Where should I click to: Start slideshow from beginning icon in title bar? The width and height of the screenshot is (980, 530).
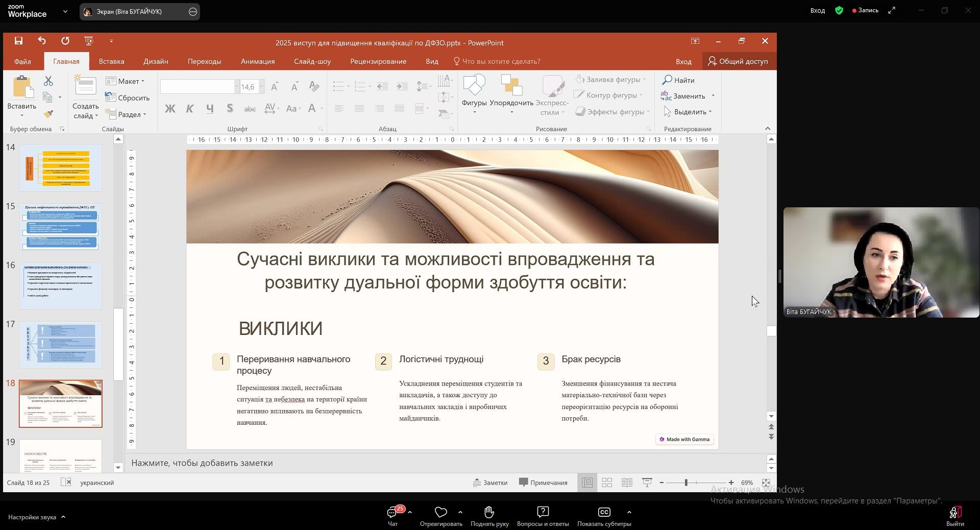coord(89,41)
